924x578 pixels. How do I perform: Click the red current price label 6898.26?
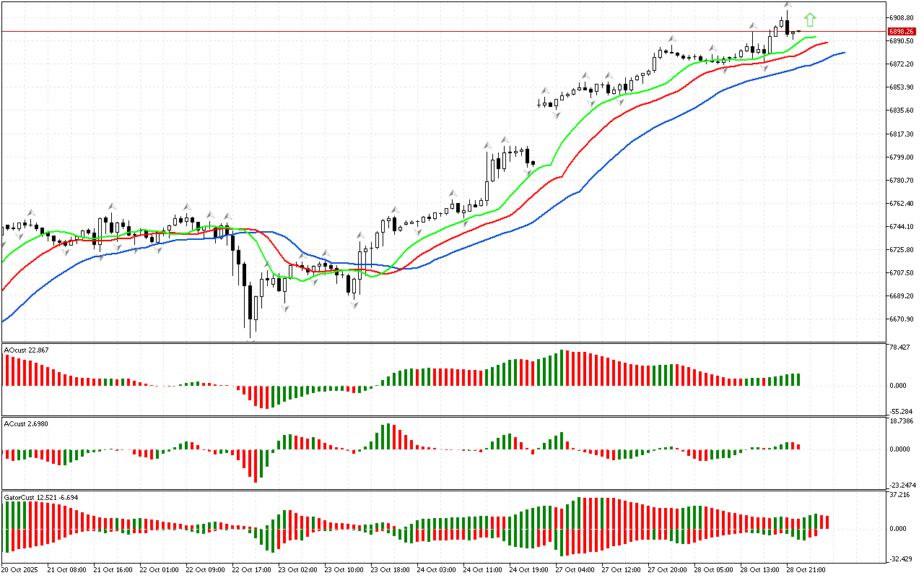(901, 31)
